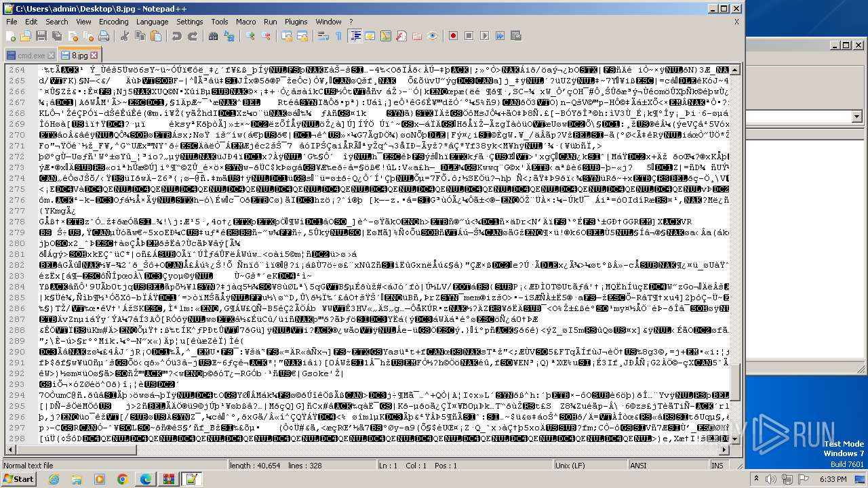Screen dimensions: 868x488
Task: Open User Defined Language dialog icon
Action: click(370, 36)
